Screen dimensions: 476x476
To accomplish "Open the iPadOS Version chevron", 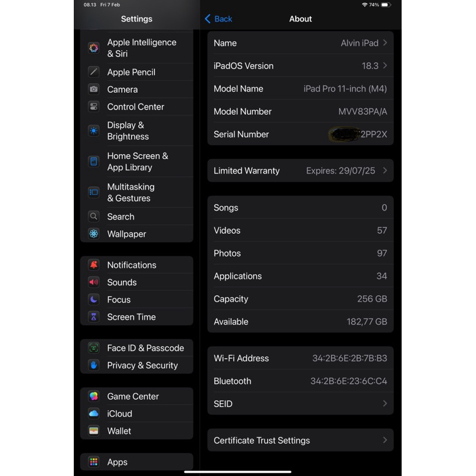I will [385, 65].
